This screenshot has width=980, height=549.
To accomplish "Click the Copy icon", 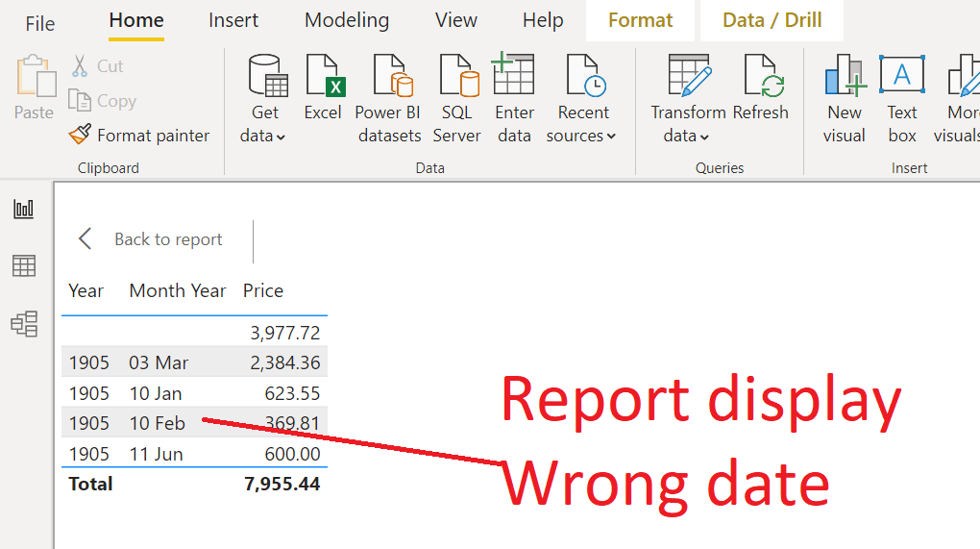I will click(x=80, y=100).
